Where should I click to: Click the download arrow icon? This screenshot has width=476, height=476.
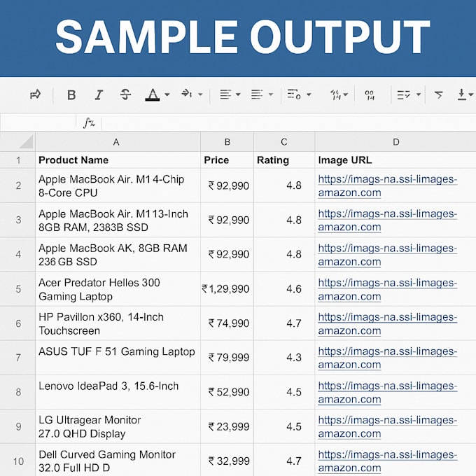click(x=462, y=94)
